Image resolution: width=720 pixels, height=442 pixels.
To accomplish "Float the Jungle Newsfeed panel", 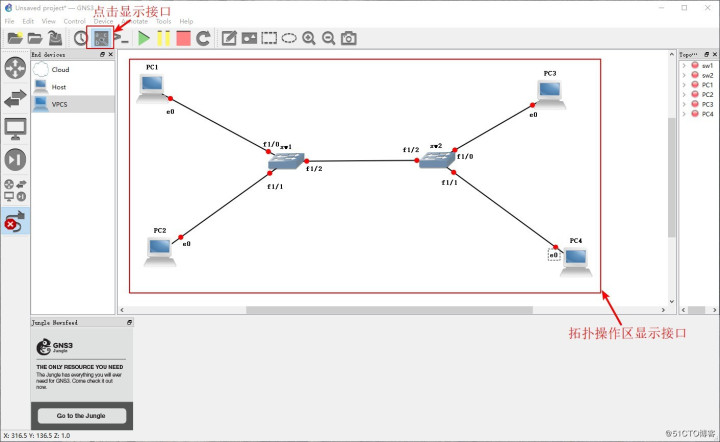I will [x=129, y=323].
